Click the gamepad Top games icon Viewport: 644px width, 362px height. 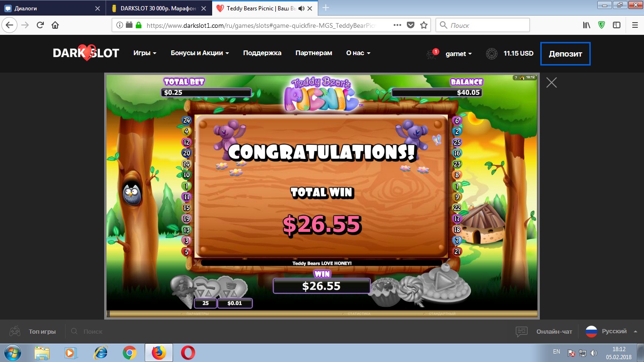[x=15, y=331]
